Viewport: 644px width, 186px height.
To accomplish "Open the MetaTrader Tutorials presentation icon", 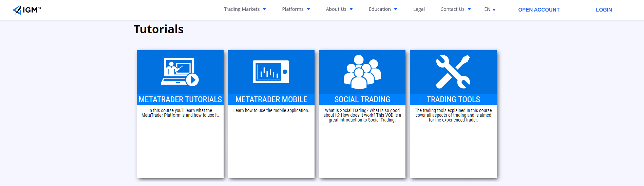I will coord(180,72).
